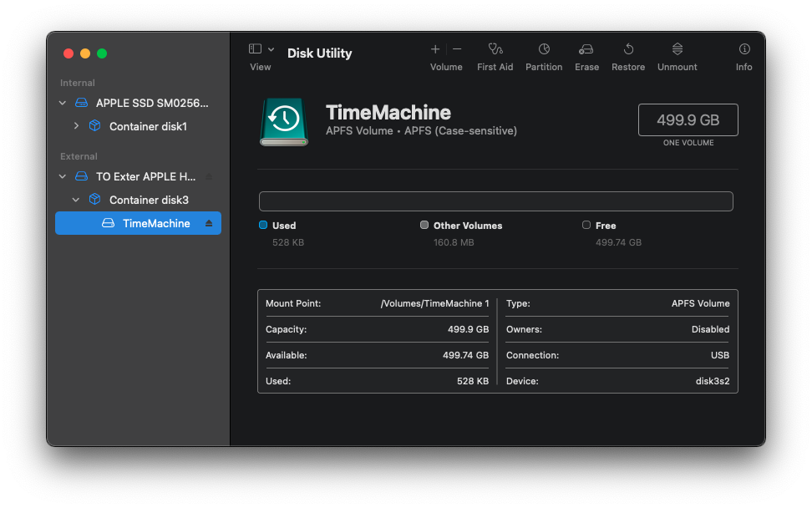Close the Disk Utility window
812x508 pixels.
point(69,53)
